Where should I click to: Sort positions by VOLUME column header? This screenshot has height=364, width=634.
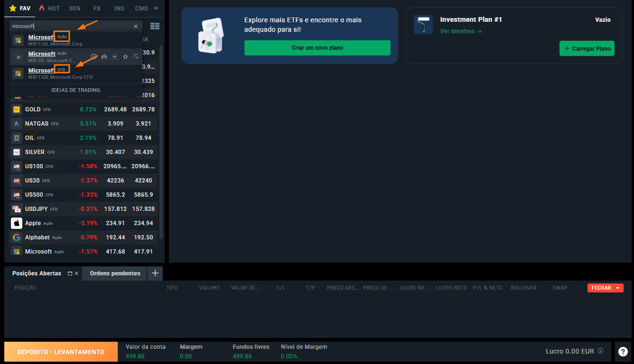tap(209, 288)
